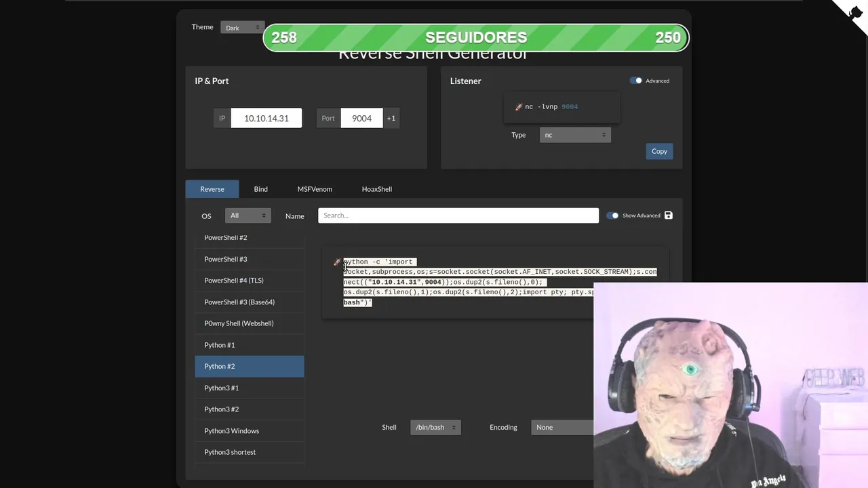This screenshot has height=488, width=868.
Task: Switch to the HoaxShell tab
Action: [377, 189]
